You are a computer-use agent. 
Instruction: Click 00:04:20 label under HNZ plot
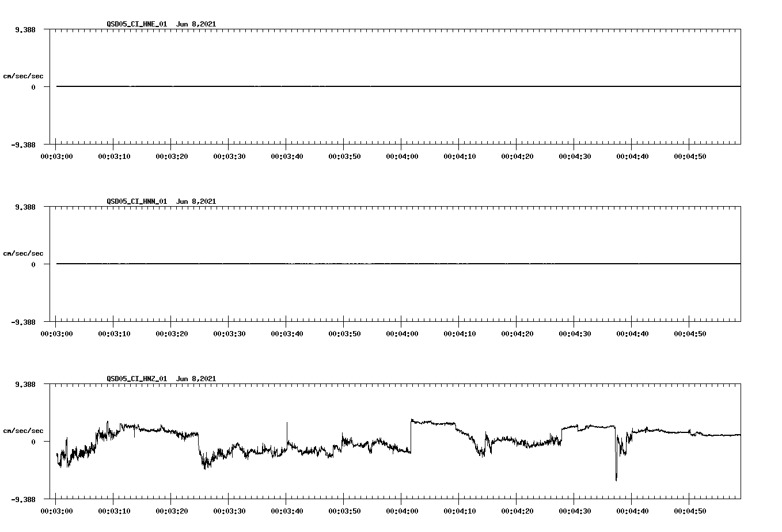pyautogui.click(x=517, y=511)
